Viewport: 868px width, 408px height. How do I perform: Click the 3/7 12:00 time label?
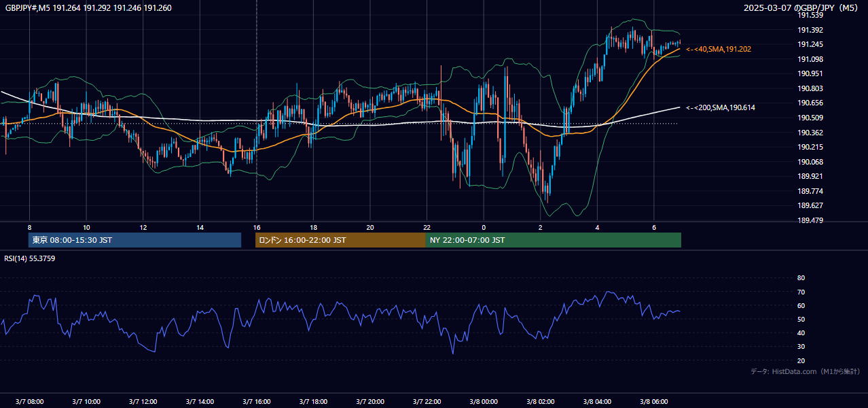pos(143,402)
